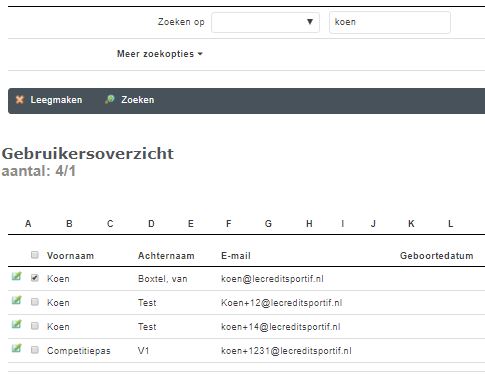The image size is (485, 379).
Task: Click the magnifier icon beside Zoeken
Action: (x=110, y=99)
